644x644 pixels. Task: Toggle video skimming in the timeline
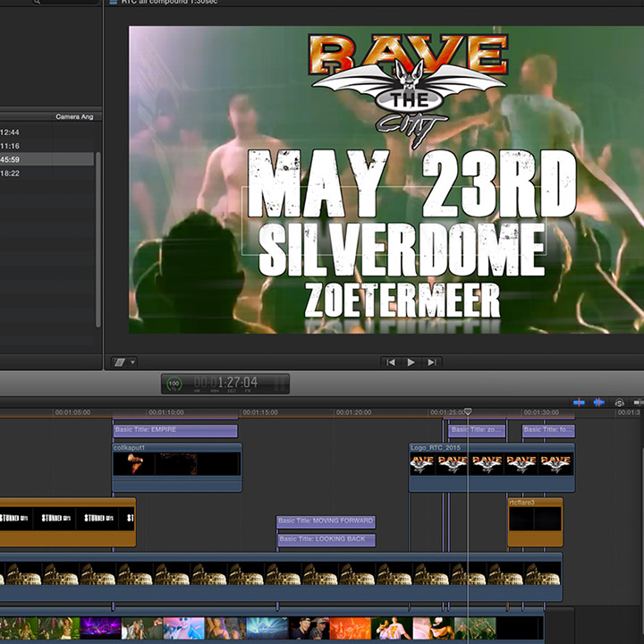coord(579,402)
